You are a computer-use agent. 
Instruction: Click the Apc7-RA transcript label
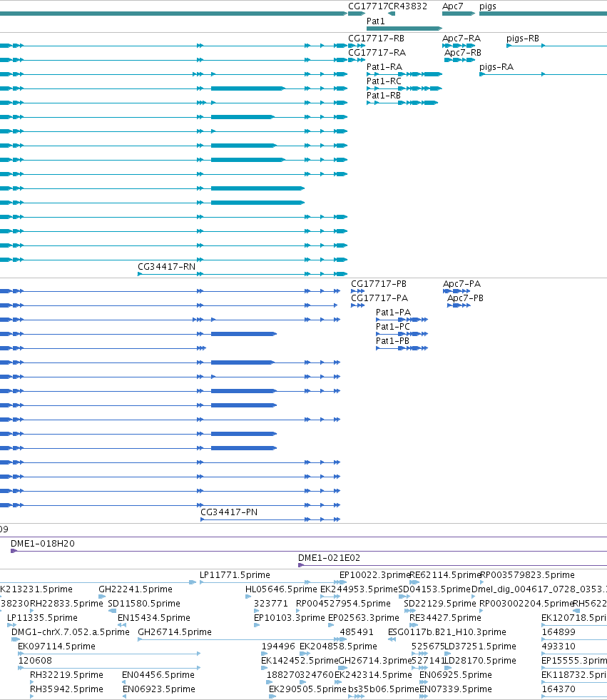[x=461, y=39]
